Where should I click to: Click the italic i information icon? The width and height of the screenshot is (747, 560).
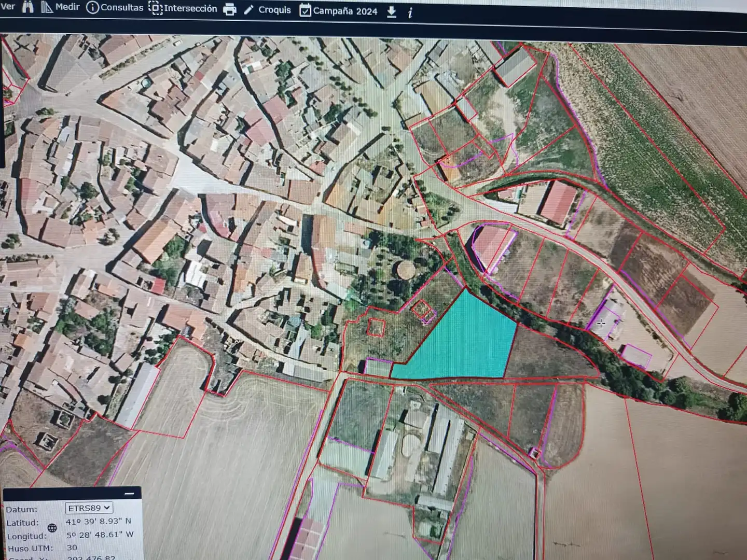point(410,12)
